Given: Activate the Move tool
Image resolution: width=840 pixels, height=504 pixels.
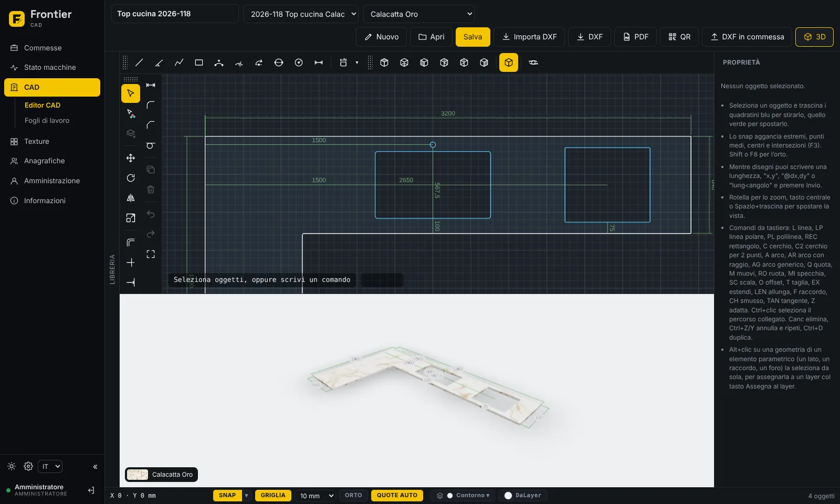Looking at the screenshot, I should tap(131, 158).
